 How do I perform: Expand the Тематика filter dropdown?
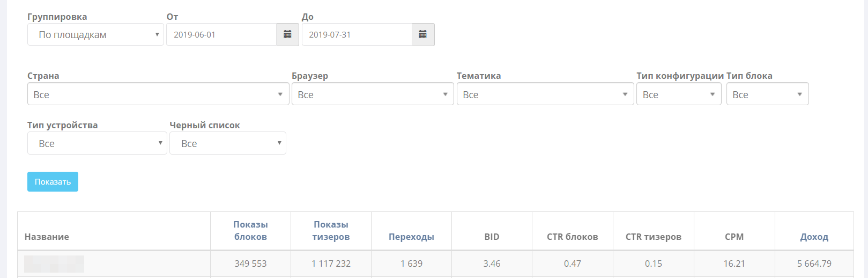(x=545, y=94)
